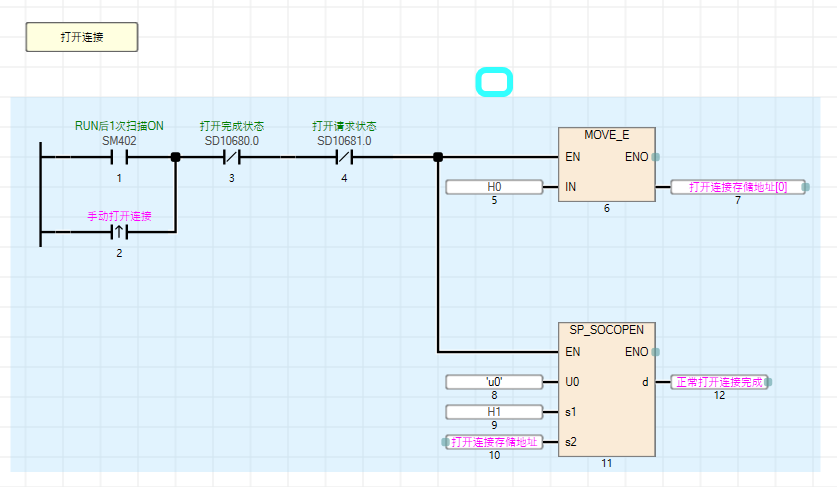Select the SD10681.0 normally closed contact
Screen dimensions: 837x487
[x=344, y=157]
